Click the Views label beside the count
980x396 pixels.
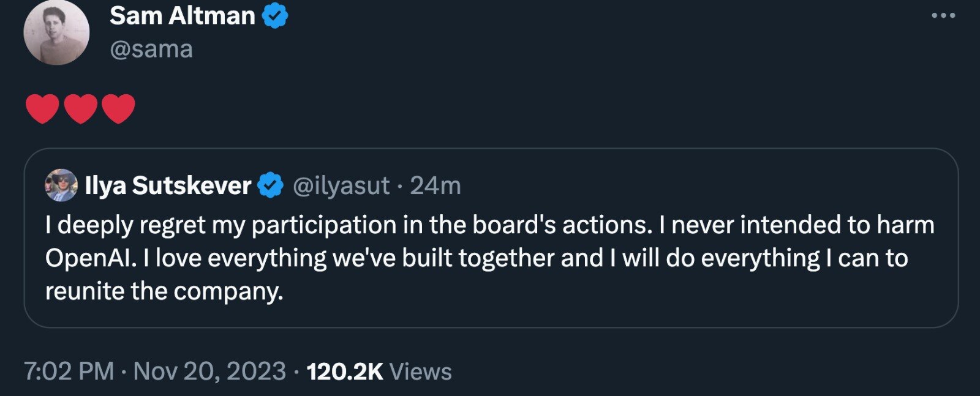point(421,372)
